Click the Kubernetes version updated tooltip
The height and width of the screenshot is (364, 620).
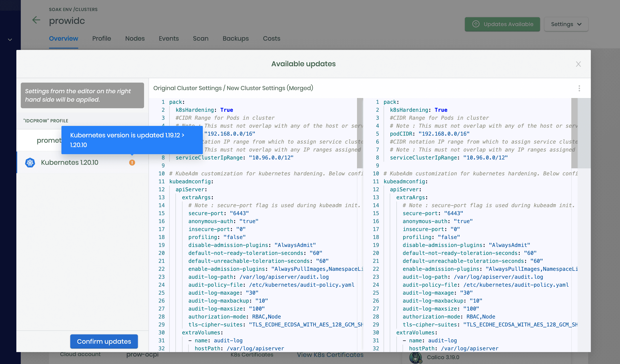[x=132, y=140]
